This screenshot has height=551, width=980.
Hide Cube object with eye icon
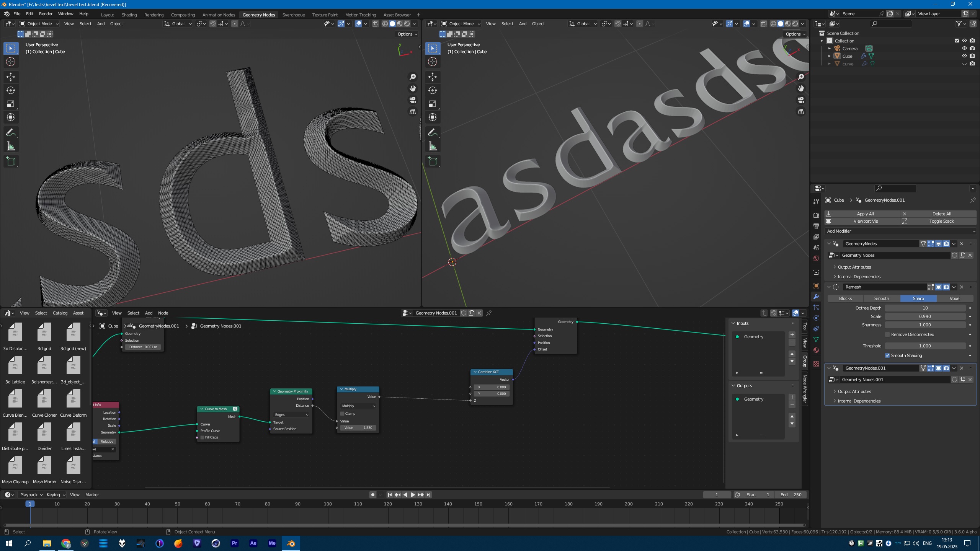click(964, 56)
